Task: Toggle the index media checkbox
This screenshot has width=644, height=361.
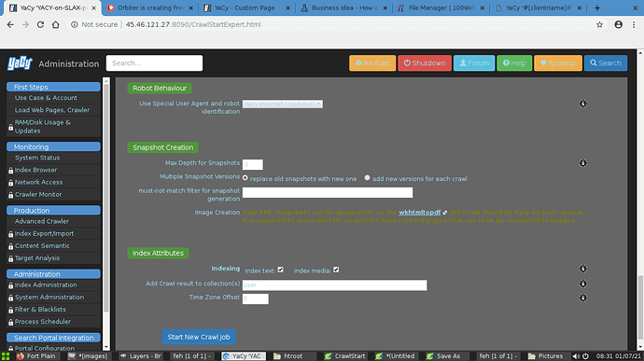Action: [336, 270]
